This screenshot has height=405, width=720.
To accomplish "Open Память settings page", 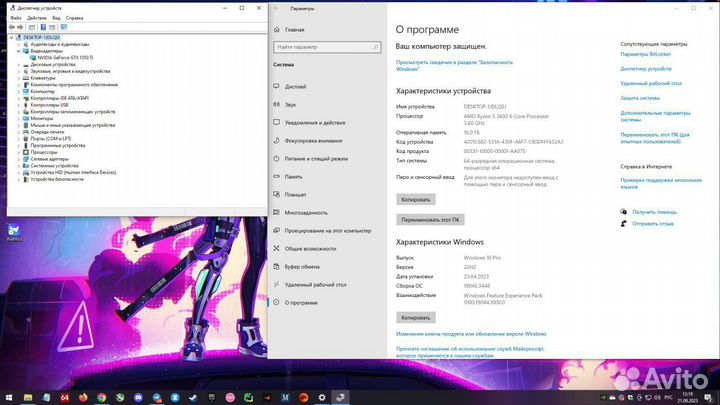I will (x=293, y=176).
